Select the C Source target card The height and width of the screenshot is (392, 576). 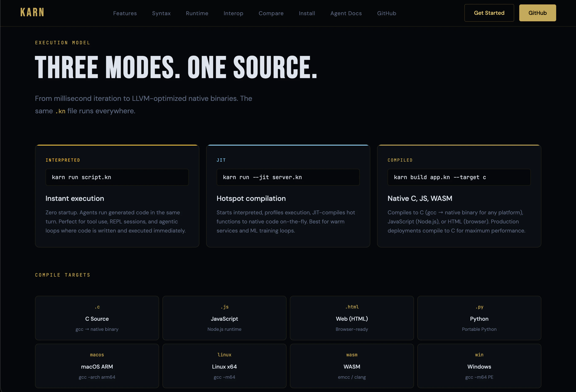point(97,318)
